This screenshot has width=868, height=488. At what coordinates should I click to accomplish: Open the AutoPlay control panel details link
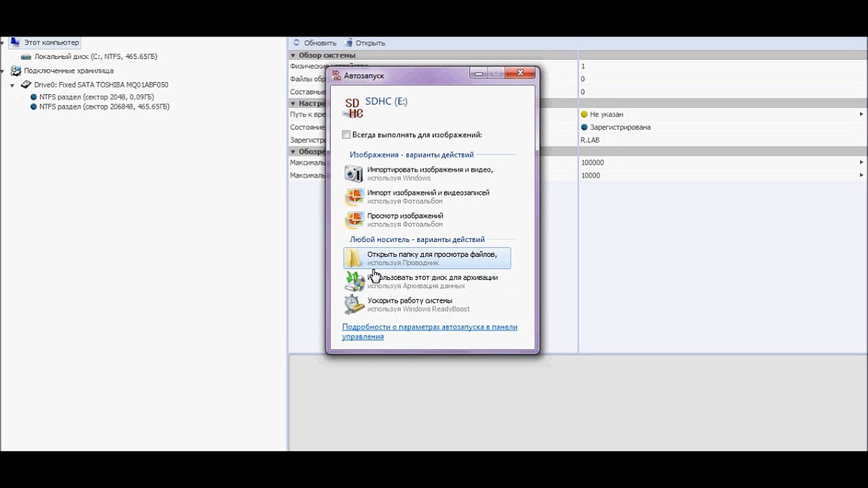(x=429, y=331)
